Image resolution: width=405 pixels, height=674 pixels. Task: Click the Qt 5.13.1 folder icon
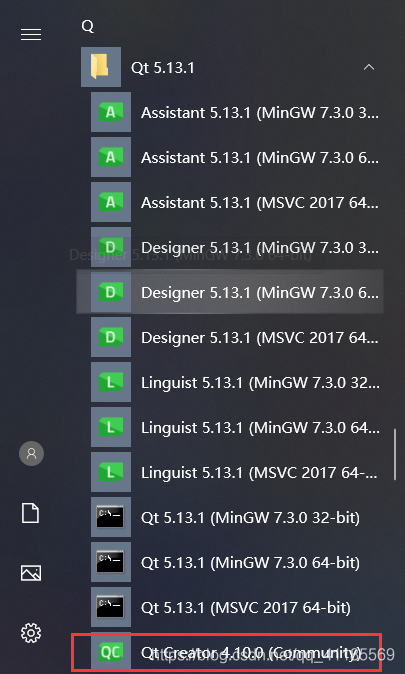click(101, 67)
